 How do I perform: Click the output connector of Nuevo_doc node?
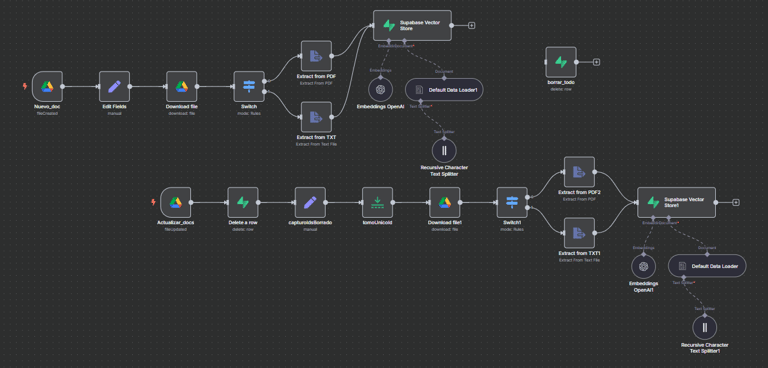pyautogui.click(x=62, y=87)
